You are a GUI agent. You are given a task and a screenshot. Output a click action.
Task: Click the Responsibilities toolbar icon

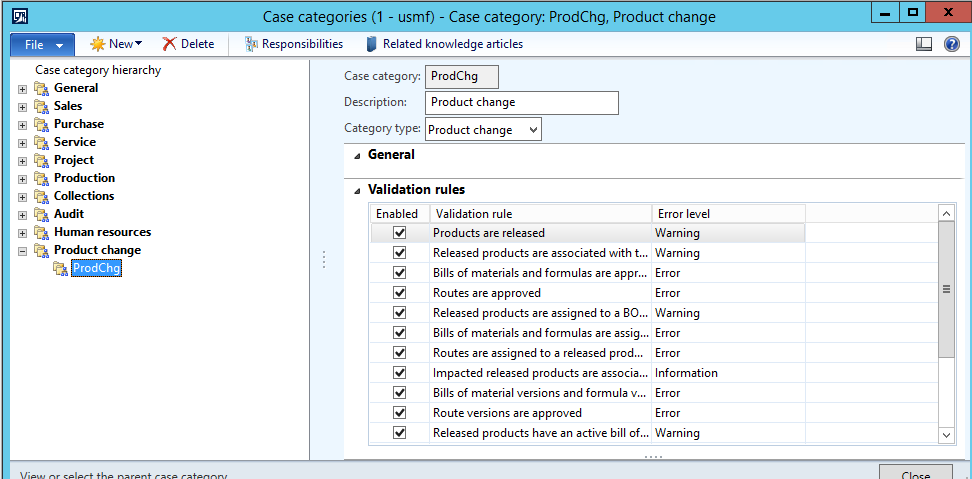tap(251, 44)
